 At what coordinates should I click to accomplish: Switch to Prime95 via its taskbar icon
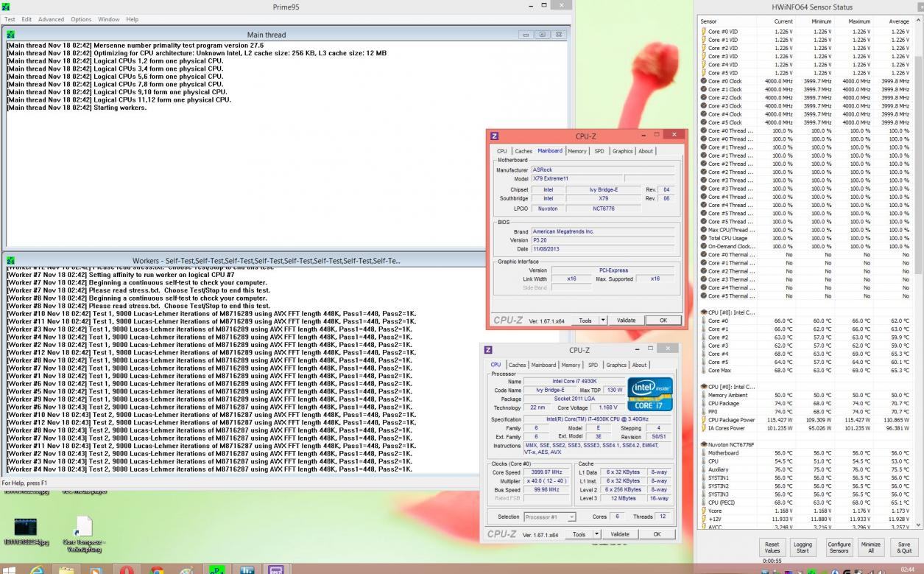pos(217,570)
